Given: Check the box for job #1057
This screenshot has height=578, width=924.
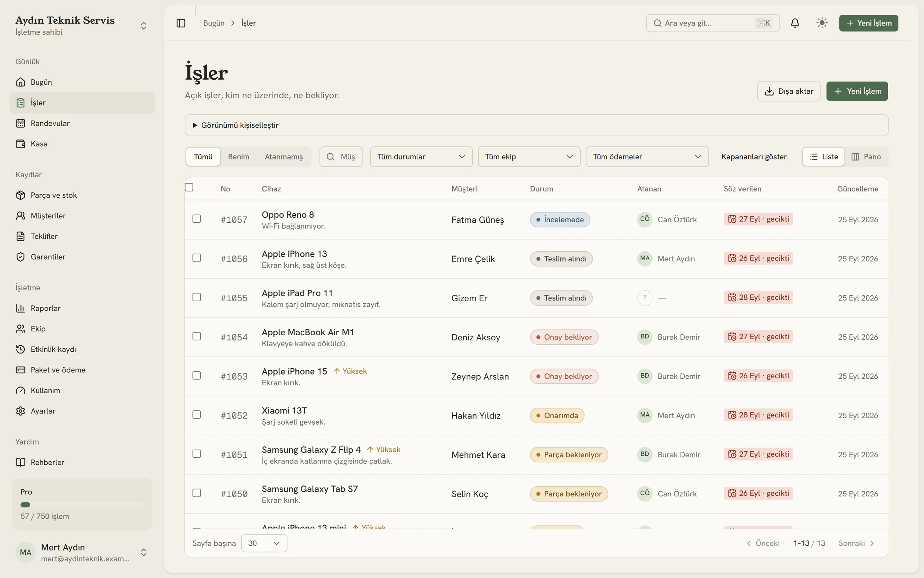Looking at the screenshot, I should 197,219.
